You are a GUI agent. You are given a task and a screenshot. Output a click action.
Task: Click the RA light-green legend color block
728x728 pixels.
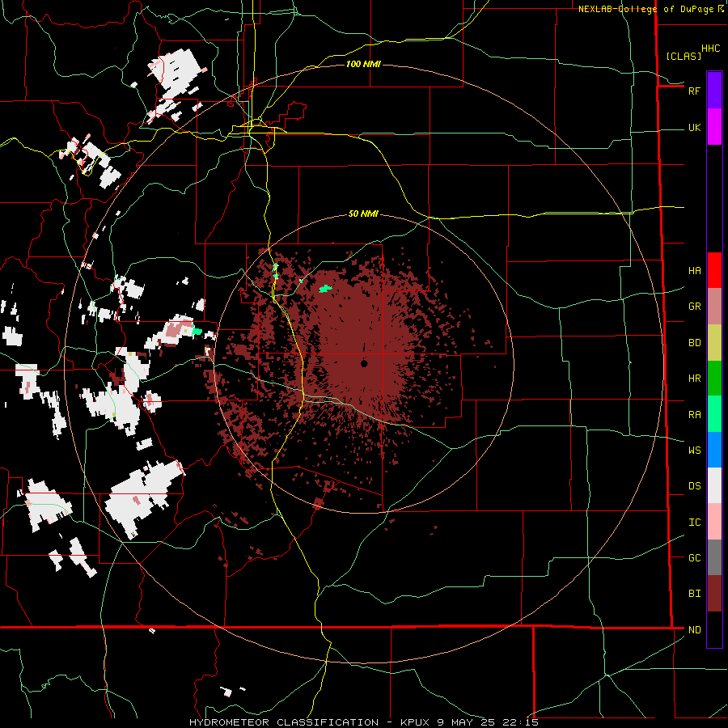pyautogui.click(x=714, y=414)
